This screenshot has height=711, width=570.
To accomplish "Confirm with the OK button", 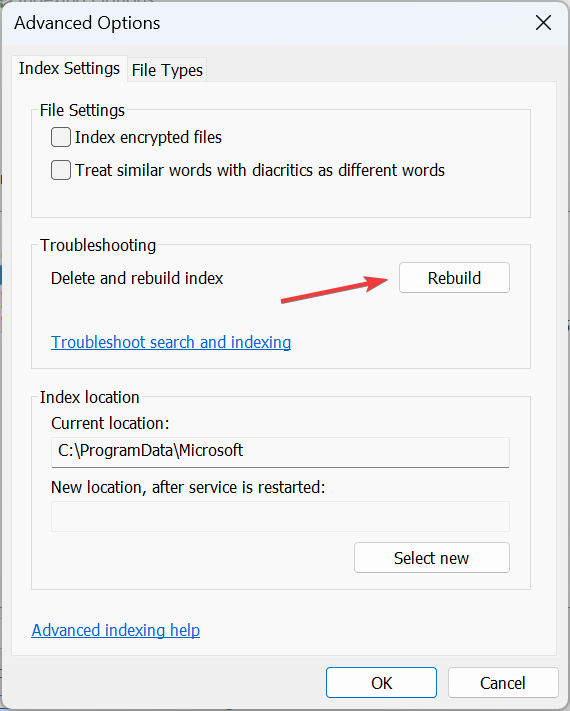I will 381,682.
